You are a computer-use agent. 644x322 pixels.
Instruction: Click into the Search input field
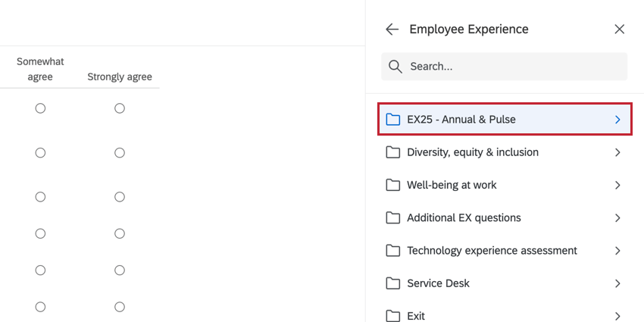515,67
